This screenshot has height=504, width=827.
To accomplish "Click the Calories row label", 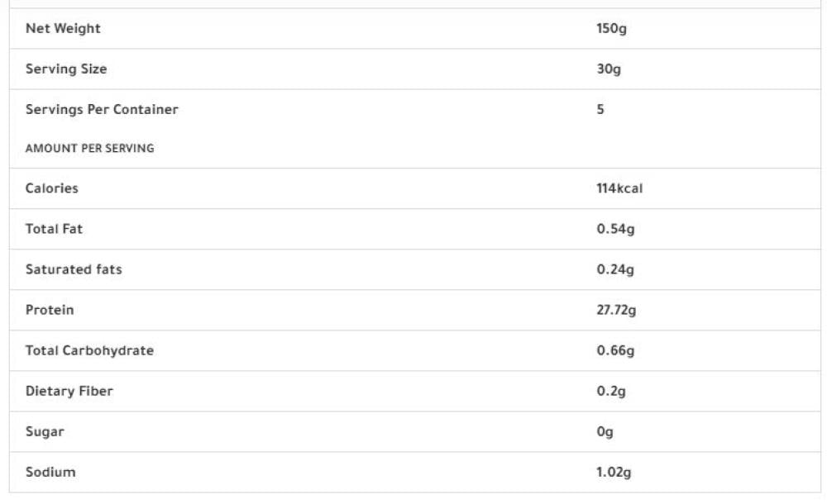I will [51, 188].
